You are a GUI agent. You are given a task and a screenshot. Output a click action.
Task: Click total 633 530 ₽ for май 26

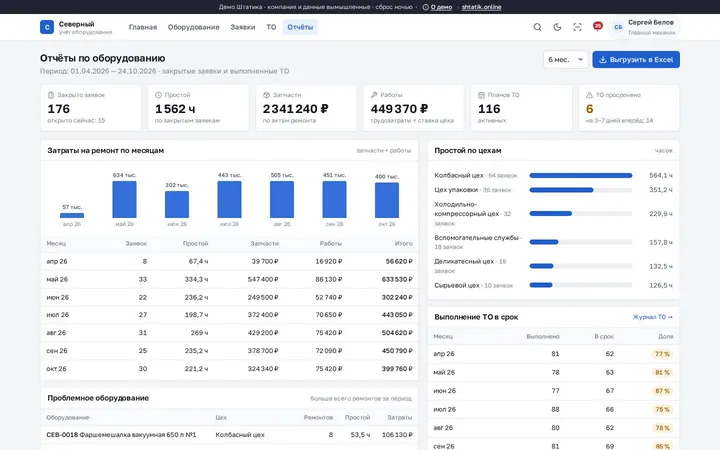point(397,279)
